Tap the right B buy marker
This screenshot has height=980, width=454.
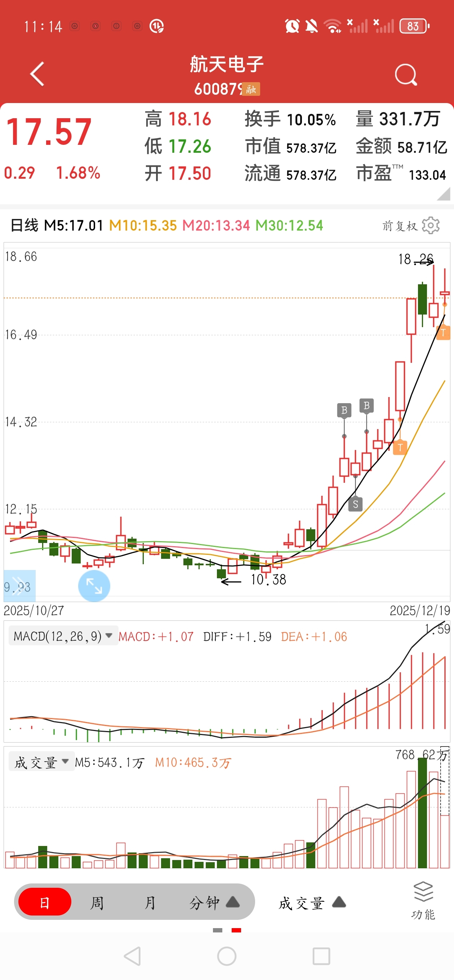click(366, 406)
